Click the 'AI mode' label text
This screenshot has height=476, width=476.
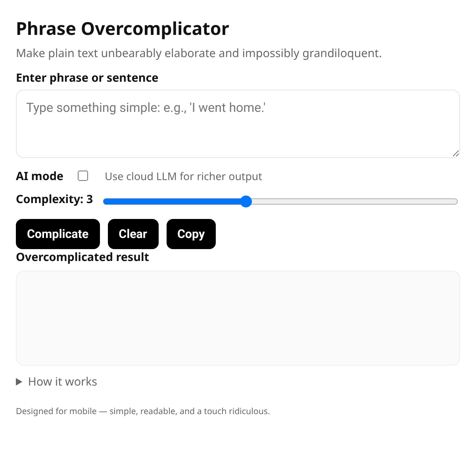coord(40,176)
